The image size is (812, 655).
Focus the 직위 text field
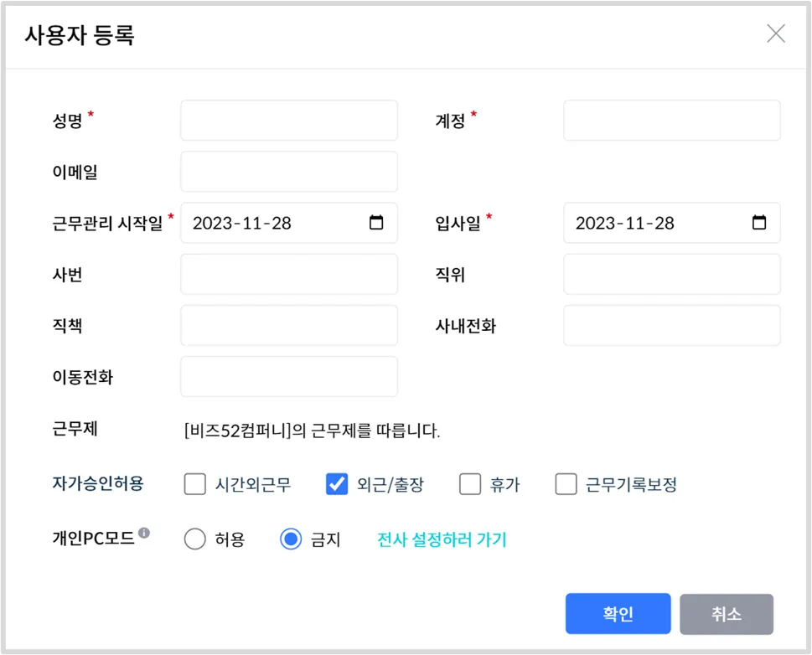[x=671, y=274]
